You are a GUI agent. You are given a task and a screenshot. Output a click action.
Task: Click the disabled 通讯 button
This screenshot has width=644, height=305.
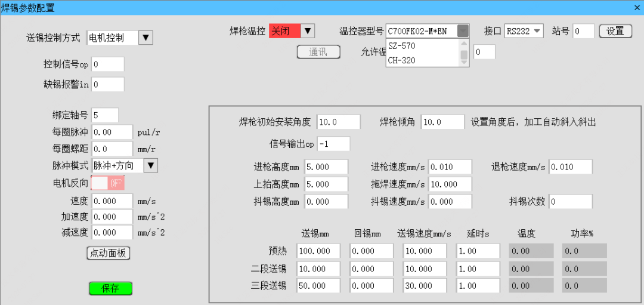pos(318,52)
